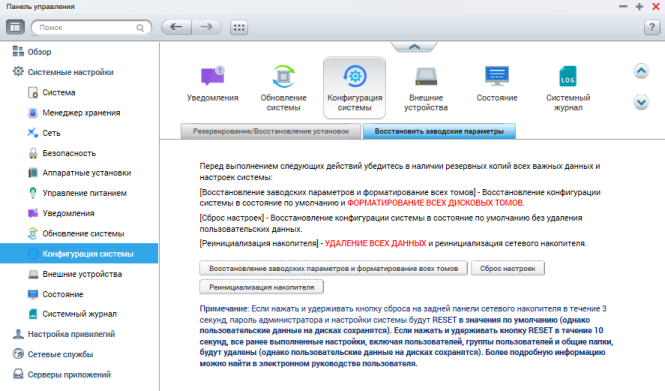Click the Обновление системы sidebar icon
This screenshot has height=391, width=665.
tap(33, 233)
